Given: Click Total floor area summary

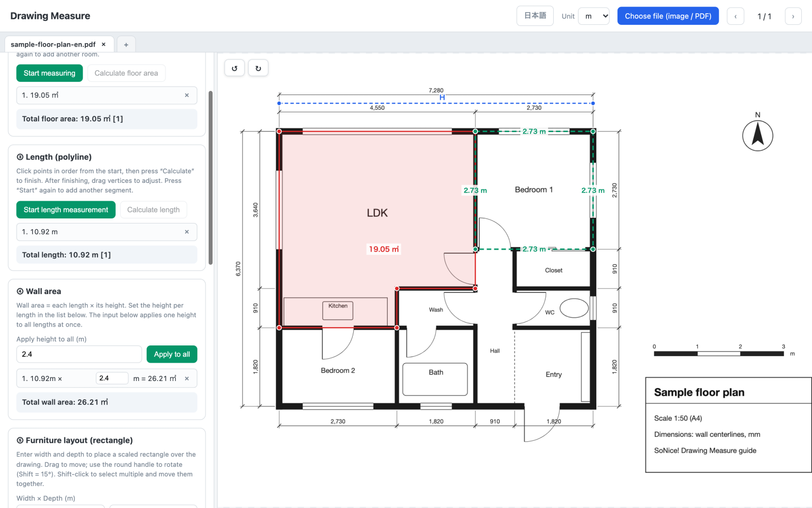Looking at the screenshot, I should click(x=107, y=119).
